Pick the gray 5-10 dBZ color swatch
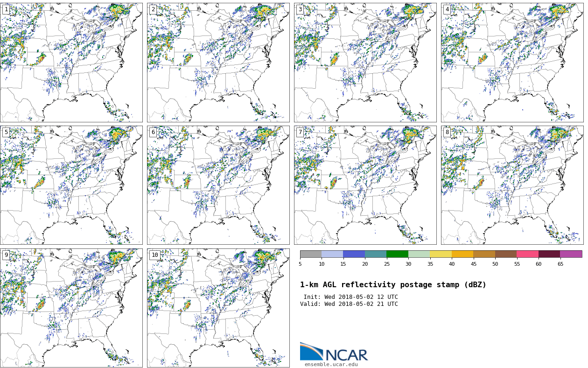 tap(311, 254)
